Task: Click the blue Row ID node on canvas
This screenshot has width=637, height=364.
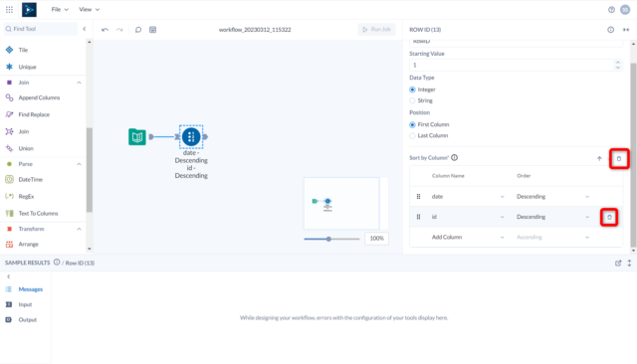Action: coord(191,137)
